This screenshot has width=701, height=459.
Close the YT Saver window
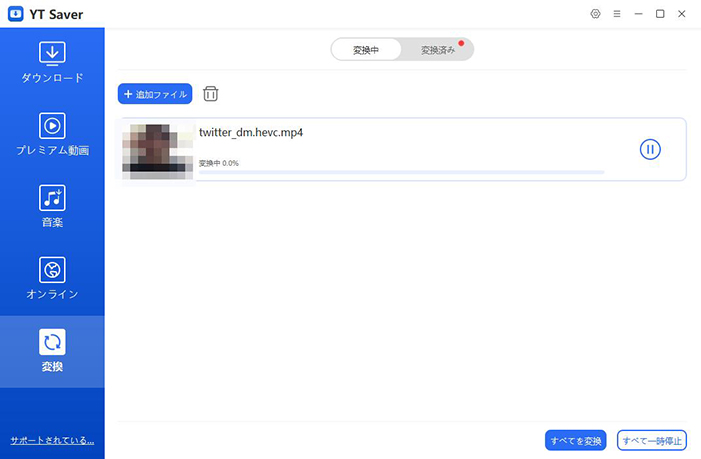(681, 14)
